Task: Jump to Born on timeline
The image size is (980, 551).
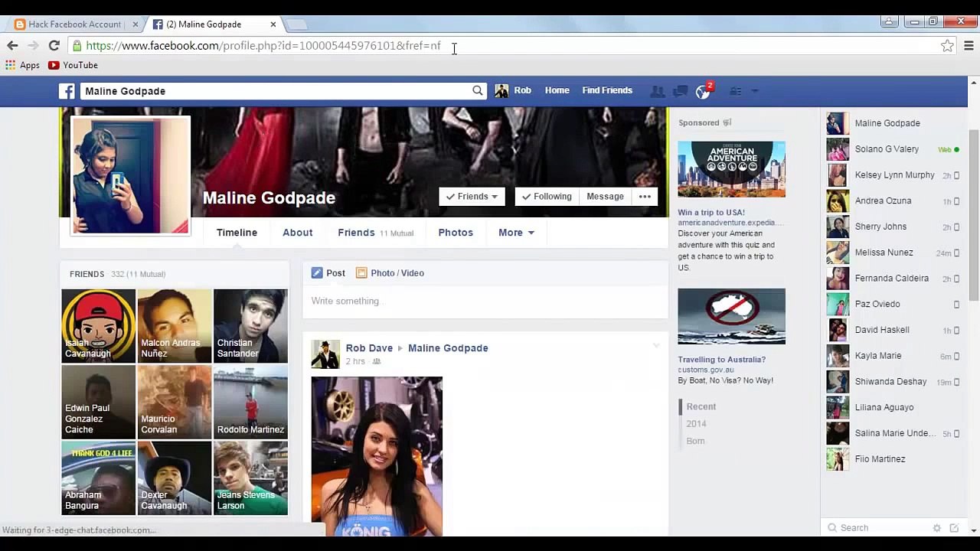Action: [695, 441]
